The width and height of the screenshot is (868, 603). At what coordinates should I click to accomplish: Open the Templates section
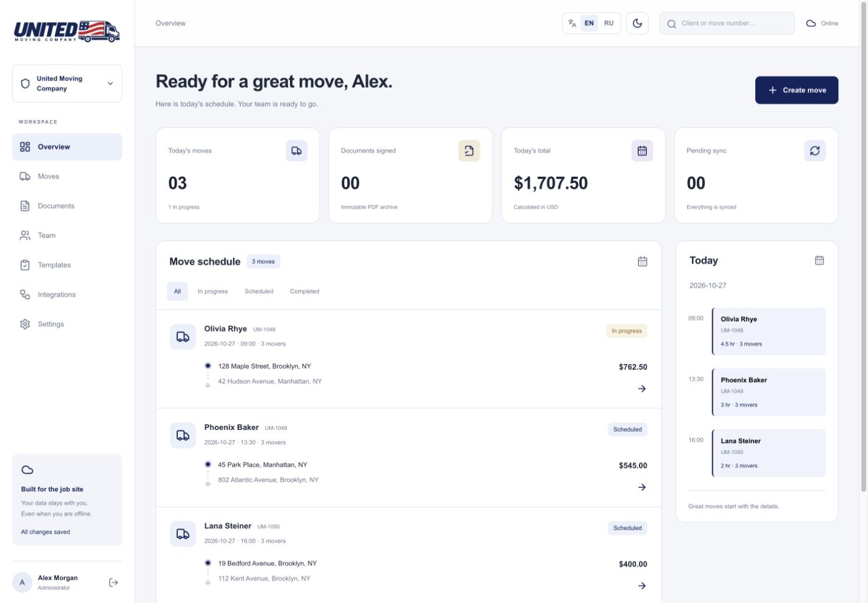point(67,265)
